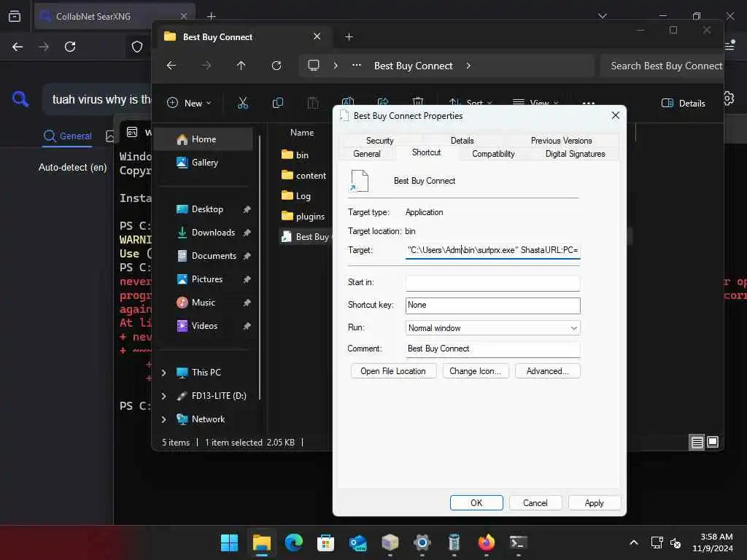
Task: Switch to the General tab in Properties
Action: coord(367,154)
